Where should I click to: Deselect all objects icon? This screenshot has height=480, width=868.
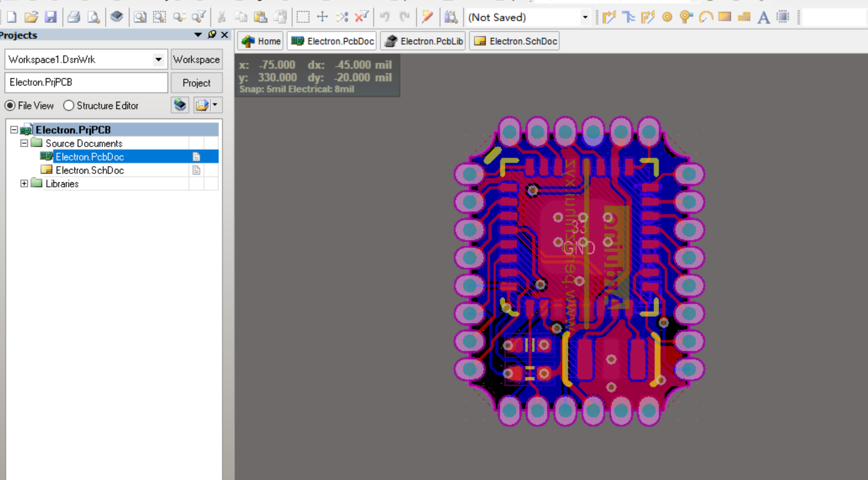342,17
